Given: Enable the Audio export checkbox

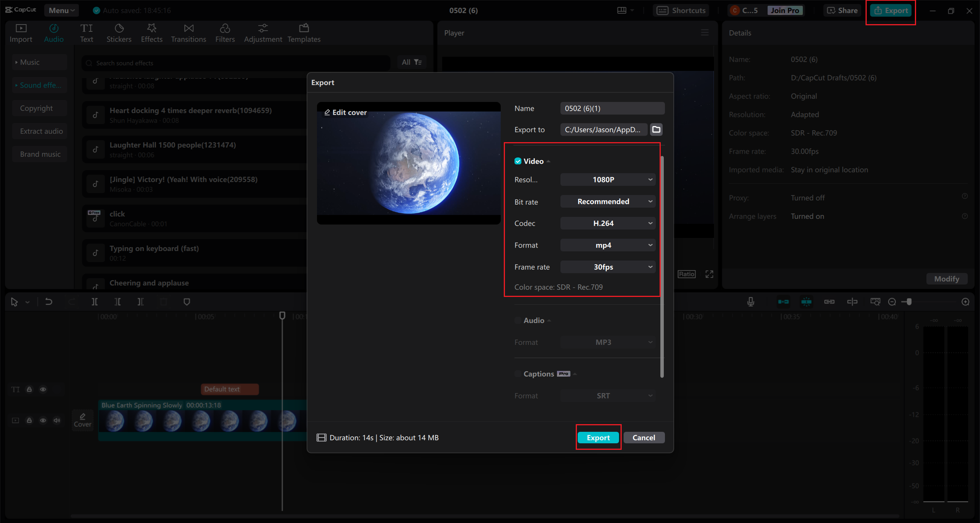Looking at the screenshot, I should [518, 320].
